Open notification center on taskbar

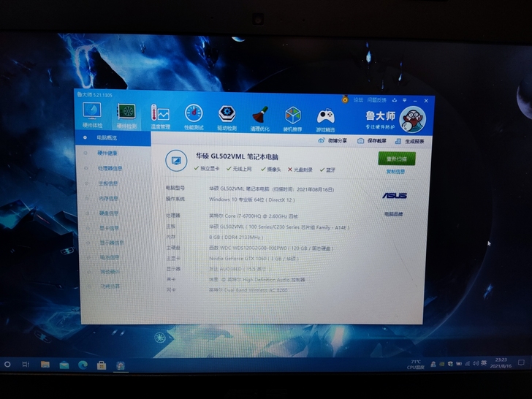[521, 362]
